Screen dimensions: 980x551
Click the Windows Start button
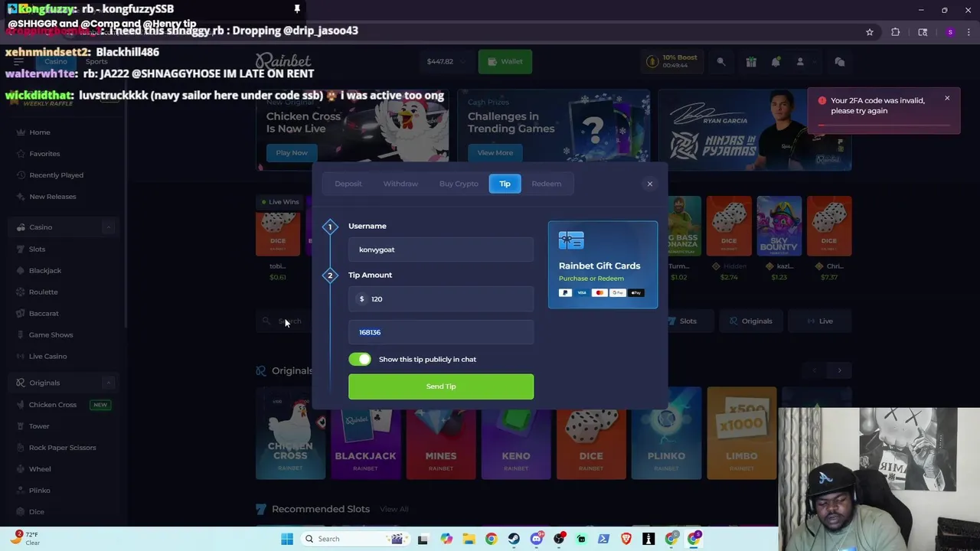click(x=287, y=539)
